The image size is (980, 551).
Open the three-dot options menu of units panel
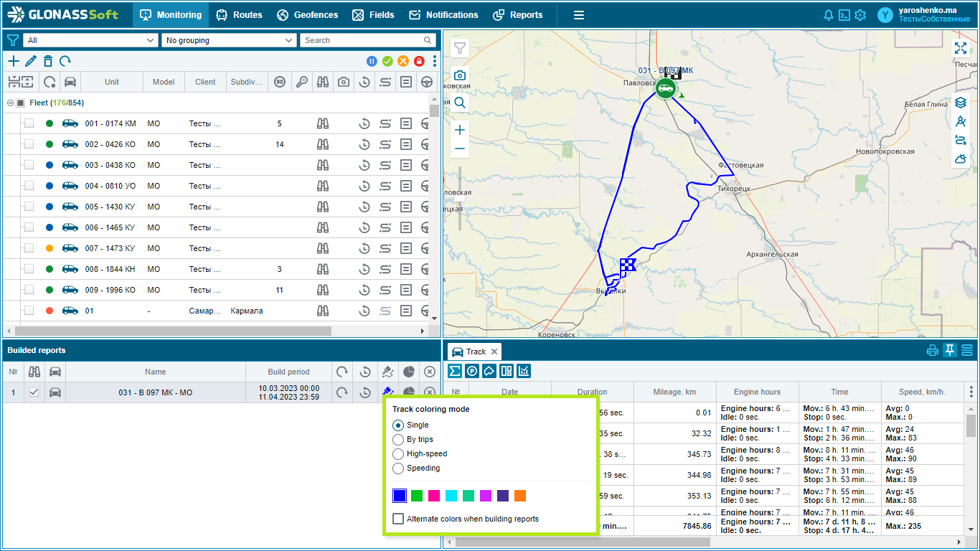point(434,62)
